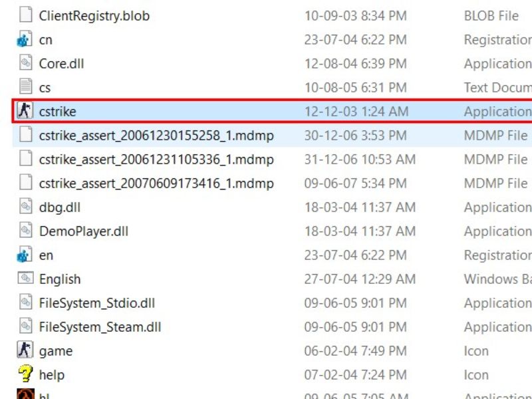Click the date 09-06-07 5:34 PM

coord(355,184)
